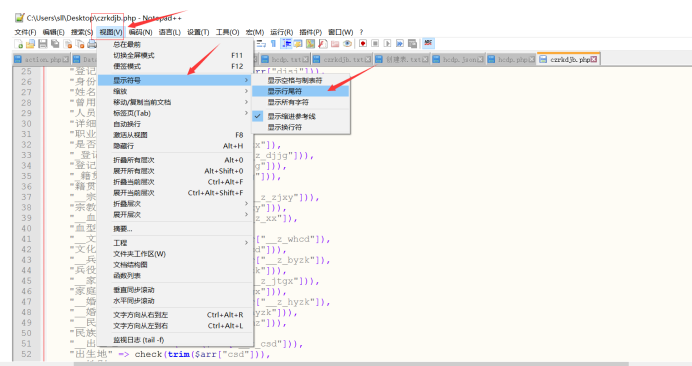Open the 窗口(W) menu
Viewport: 692px width, 366px height.
point(341,32)
